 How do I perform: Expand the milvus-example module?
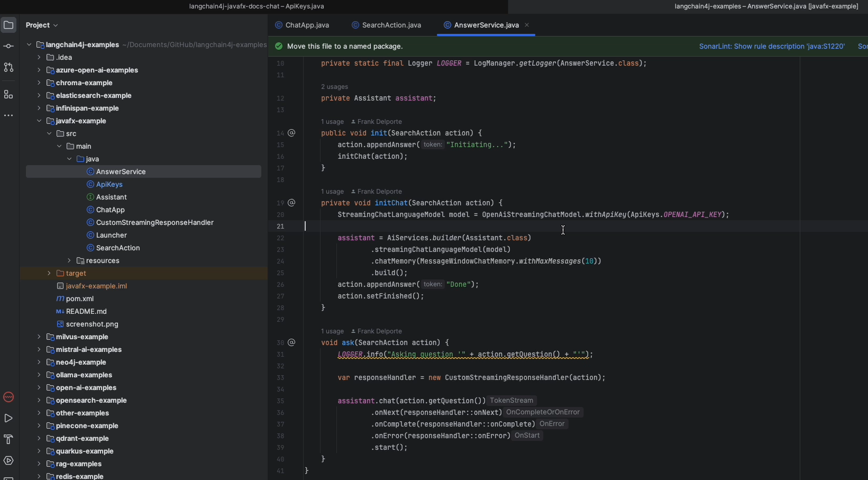pos(39,337)
